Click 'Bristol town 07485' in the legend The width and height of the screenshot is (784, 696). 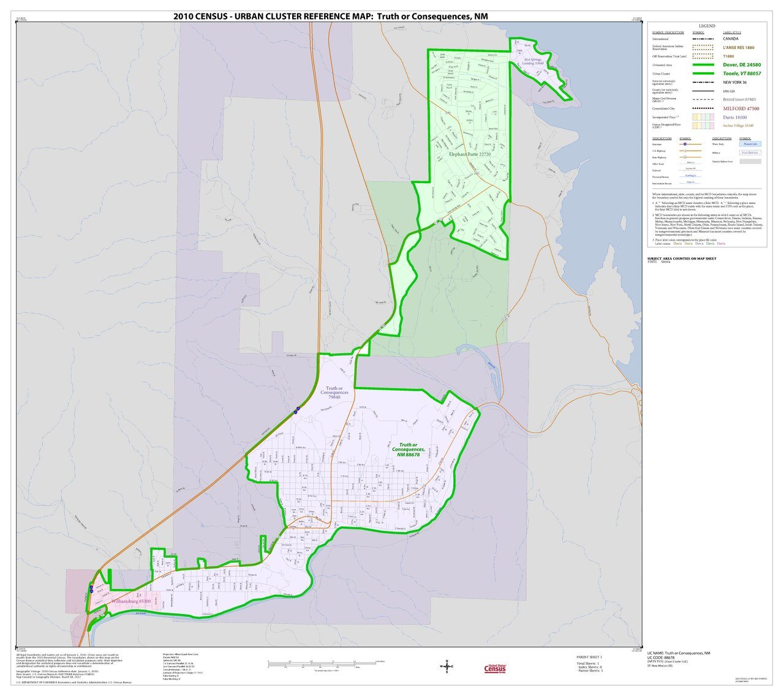pos(739,99)
